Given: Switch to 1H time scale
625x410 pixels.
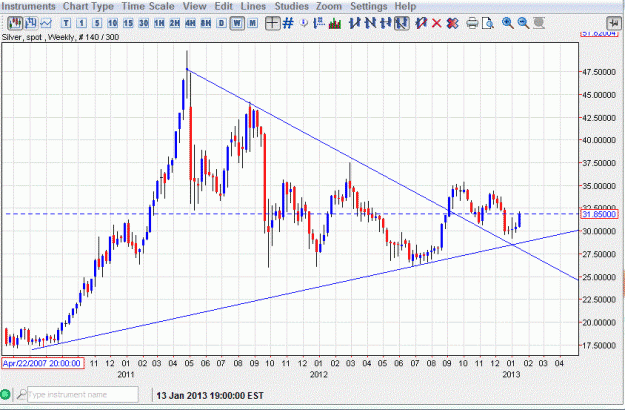Looking at the screenshot, I should [159, 23].
